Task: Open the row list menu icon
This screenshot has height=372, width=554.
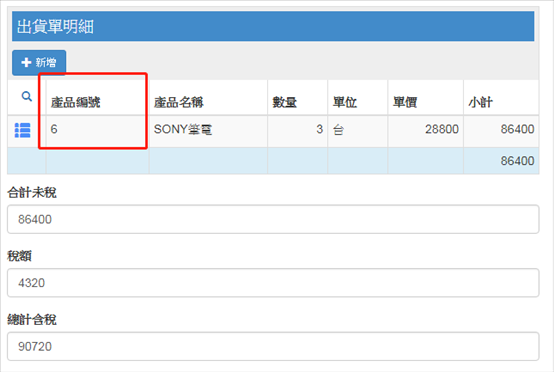Action: 23,130
